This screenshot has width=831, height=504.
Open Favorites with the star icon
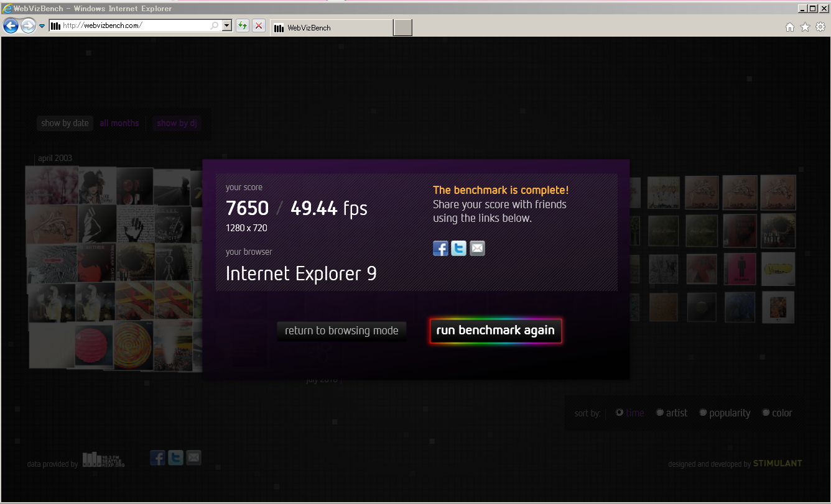805,27
